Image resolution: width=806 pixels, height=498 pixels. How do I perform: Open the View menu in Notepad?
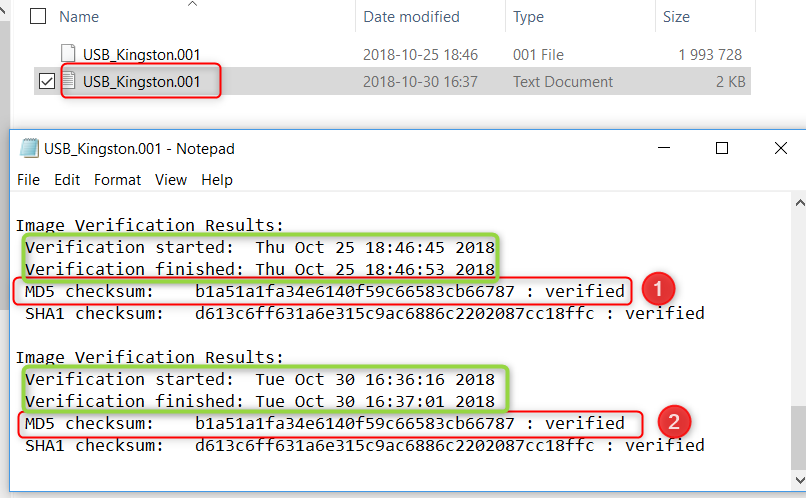pyautogui.click(x=170, y=180)
